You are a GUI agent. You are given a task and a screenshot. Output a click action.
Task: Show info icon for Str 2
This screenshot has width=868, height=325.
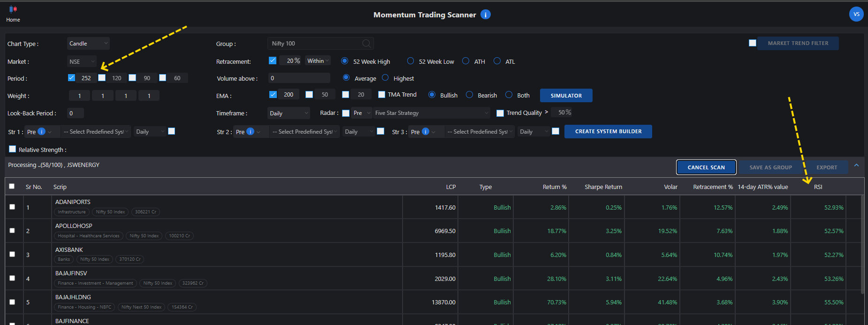tap(250, 131)
